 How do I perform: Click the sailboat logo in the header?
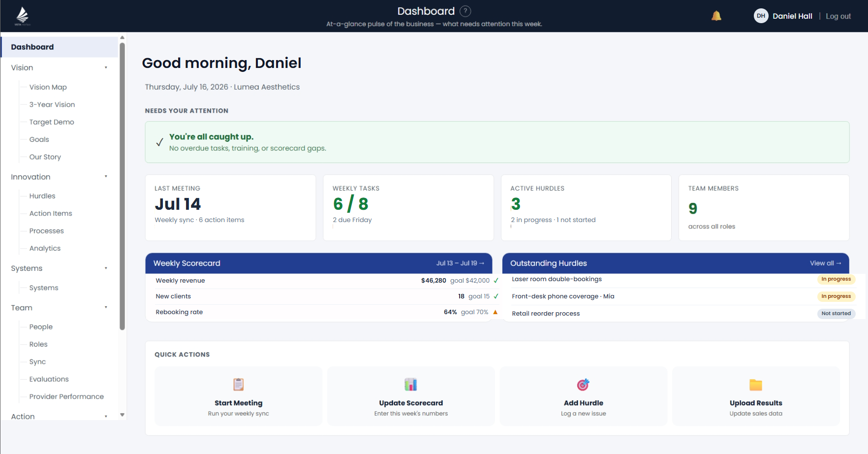[22, 16]
